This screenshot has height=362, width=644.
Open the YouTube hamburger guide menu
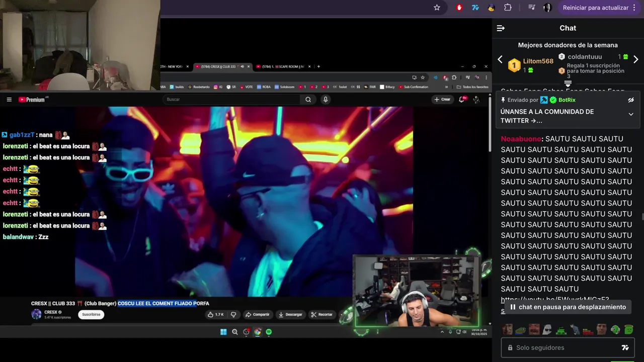coord(9,100)
